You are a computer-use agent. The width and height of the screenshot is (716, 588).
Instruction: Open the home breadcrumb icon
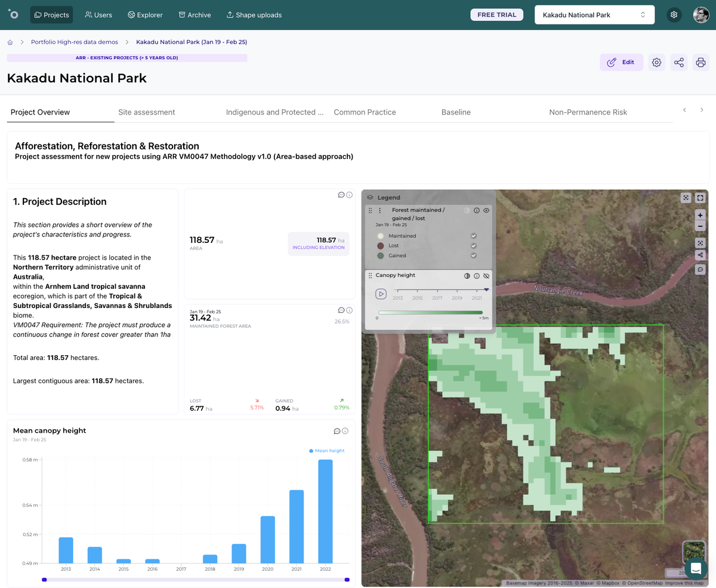click(x=10, y=42)
